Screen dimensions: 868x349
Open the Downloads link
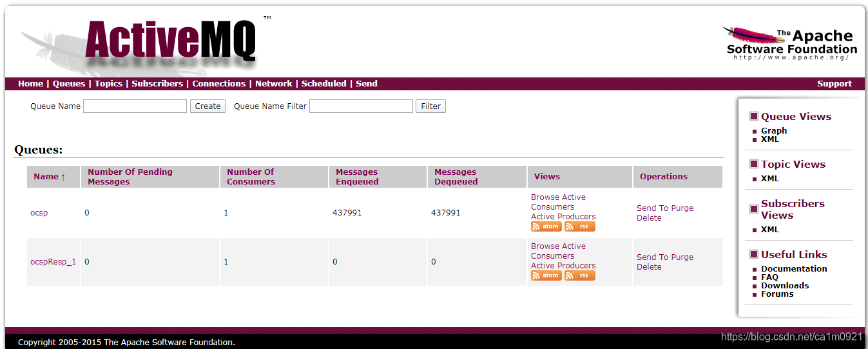coord(785,286)
